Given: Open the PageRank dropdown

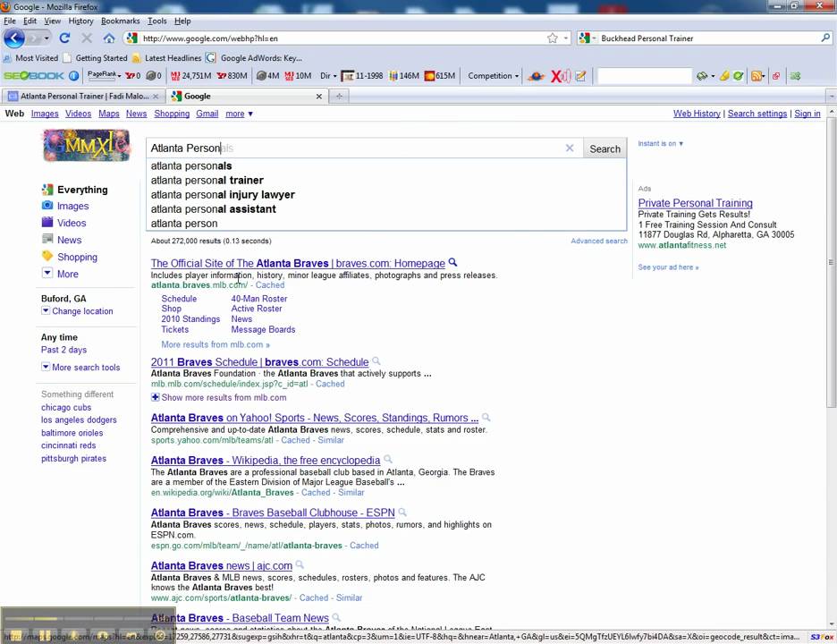Looking at the screenshot, I should pos(104,75).
